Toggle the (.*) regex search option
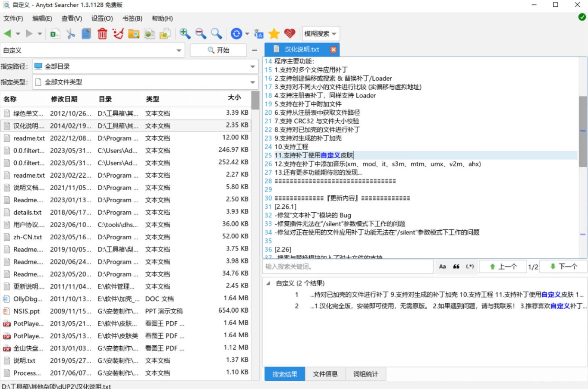The width and height of the screenshot is (588, 389). click(470, 267)
